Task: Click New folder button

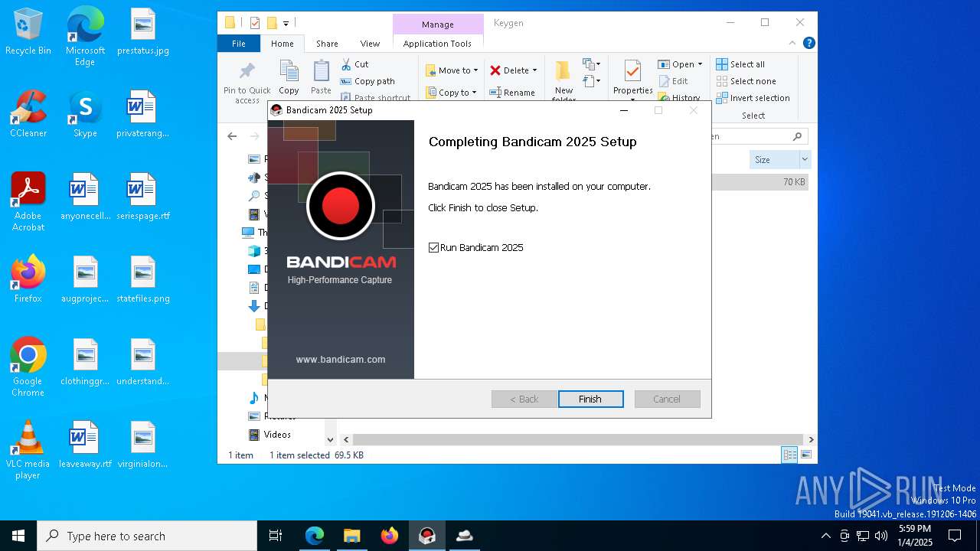Action: tap(563, 80)
